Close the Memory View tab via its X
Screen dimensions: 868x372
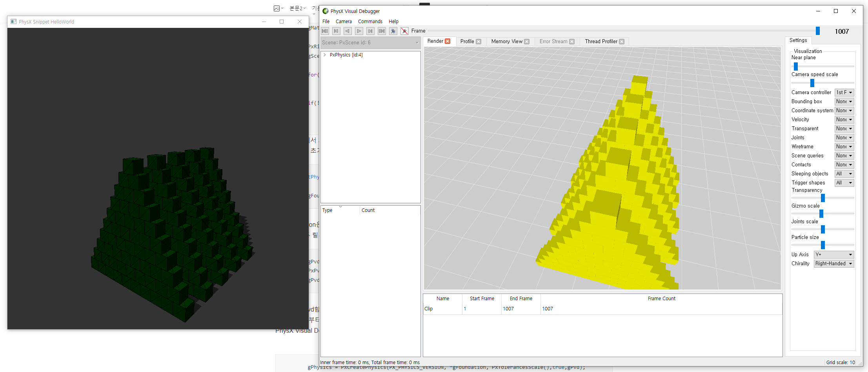point(527,42)
